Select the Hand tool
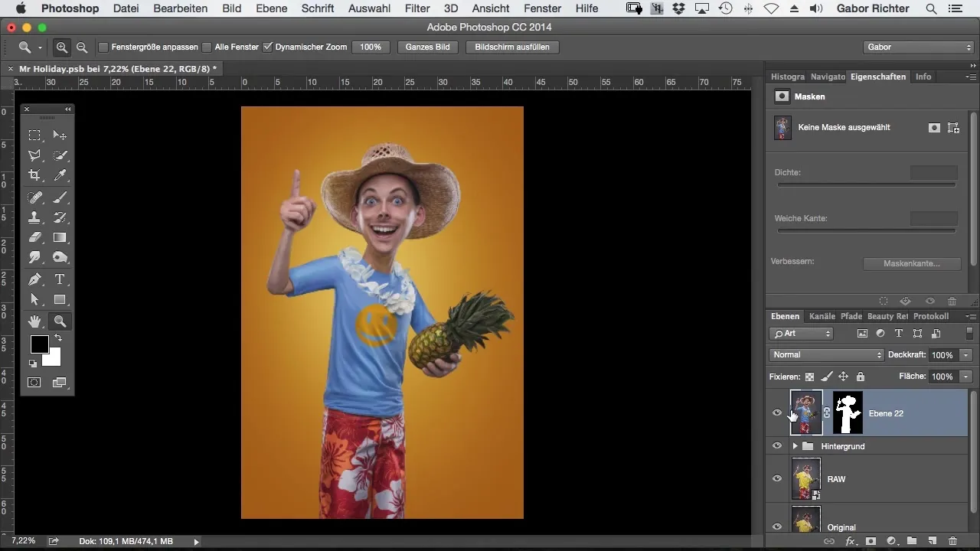This screenshot has width=980, height=551. 34,321
